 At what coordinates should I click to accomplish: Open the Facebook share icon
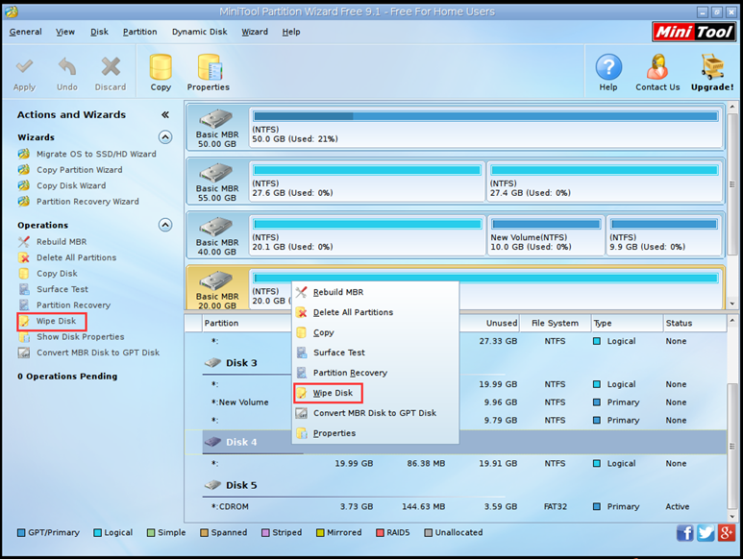[684, 533]
